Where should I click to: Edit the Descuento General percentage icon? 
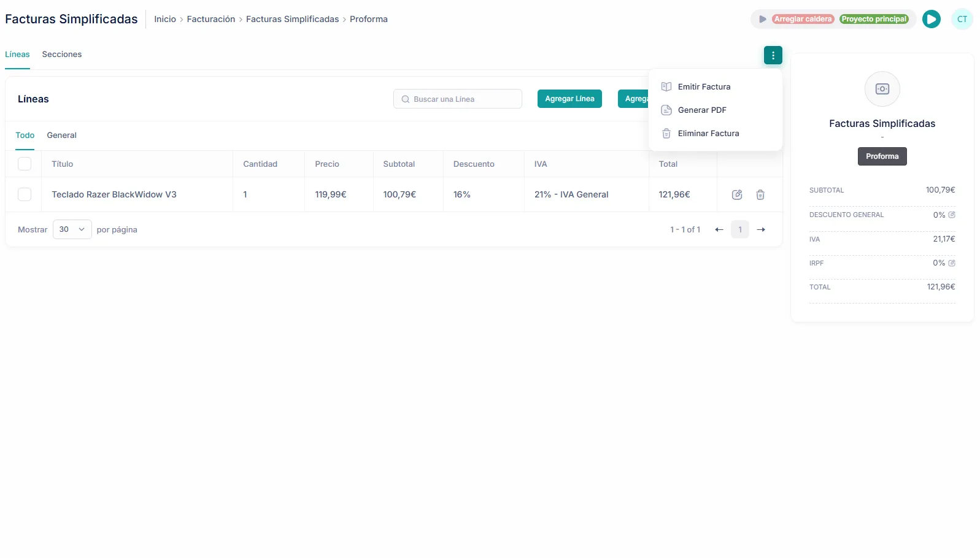(952, 215)
